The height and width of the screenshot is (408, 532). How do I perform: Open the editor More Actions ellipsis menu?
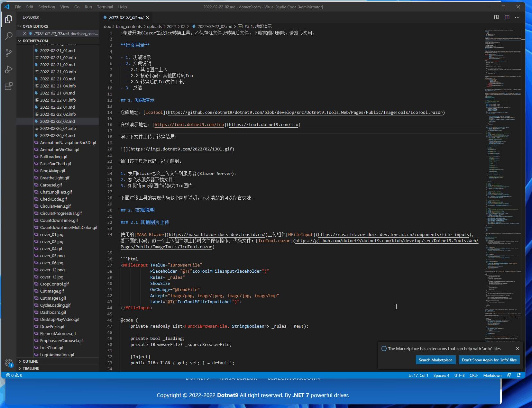(517, 17)
